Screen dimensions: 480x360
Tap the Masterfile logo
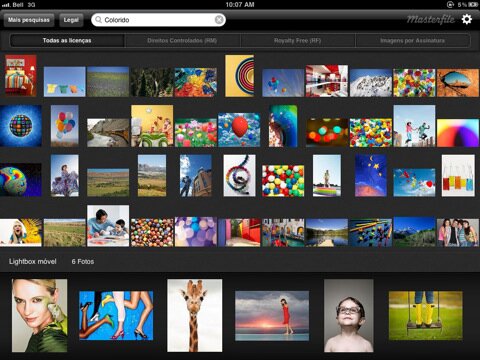click(431, 19)
